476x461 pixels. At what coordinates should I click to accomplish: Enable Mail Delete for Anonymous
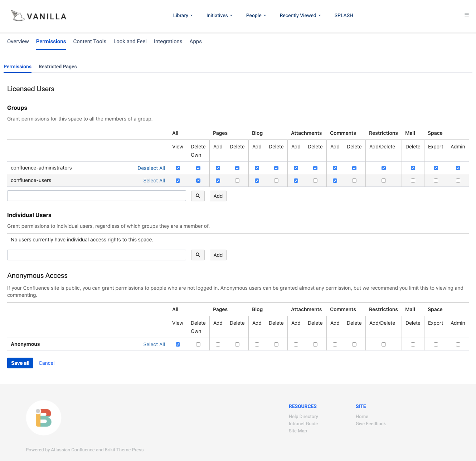coord(413,344)
